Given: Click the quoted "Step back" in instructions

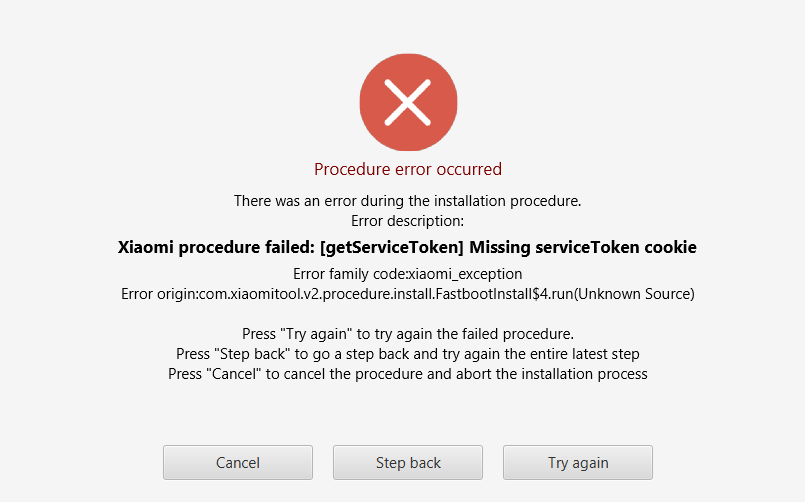Looking at the screenshot, I should tap(252, 354).
